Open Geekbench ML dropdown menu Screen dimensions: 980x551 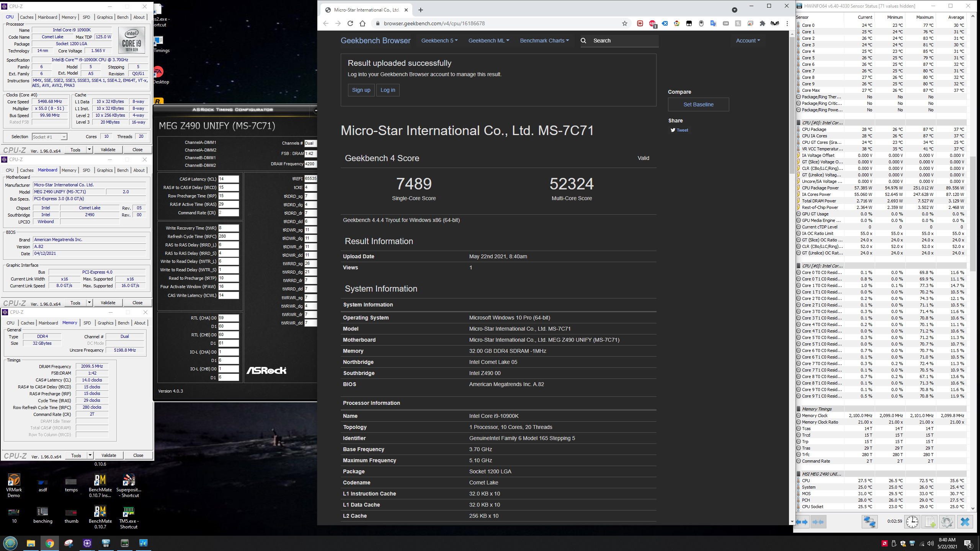pyautogui.click(x=488, y=41)
